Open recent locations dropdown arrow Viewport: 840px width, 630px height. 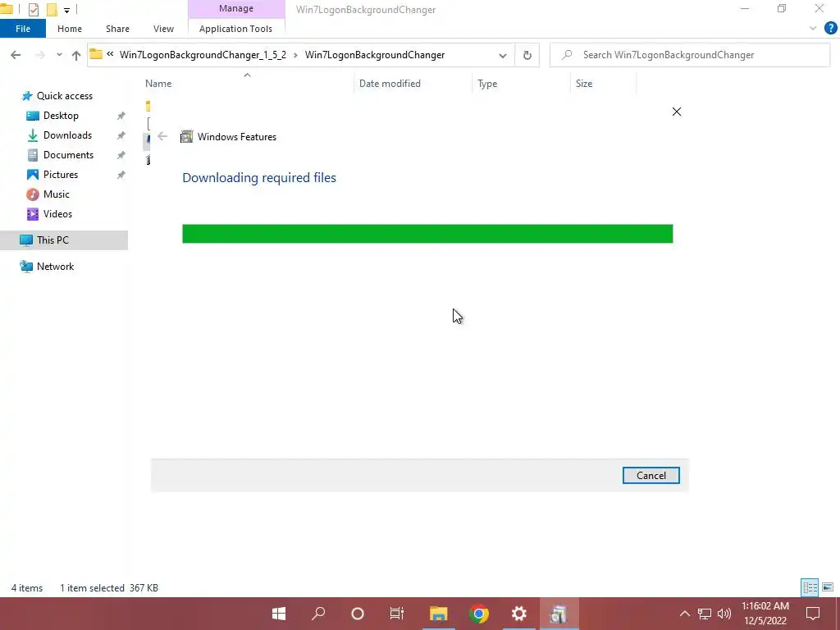[59, 55]
